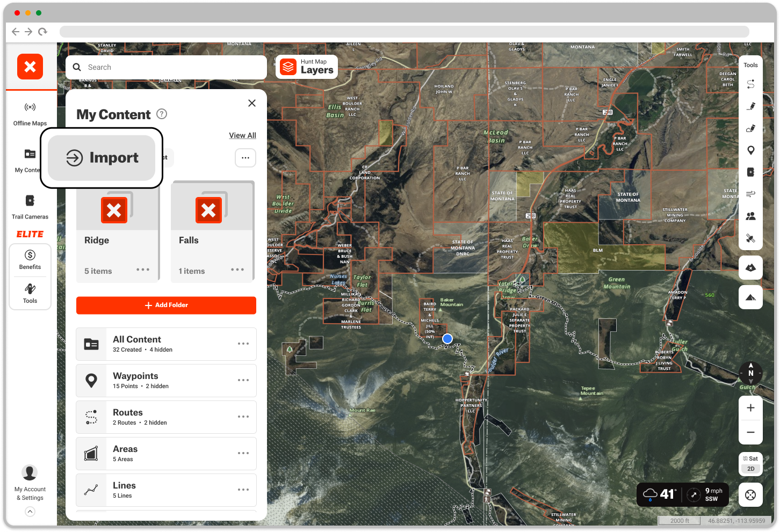780x532 pixels.
Task: Open the My Content help icon
Action: point(162,114)
